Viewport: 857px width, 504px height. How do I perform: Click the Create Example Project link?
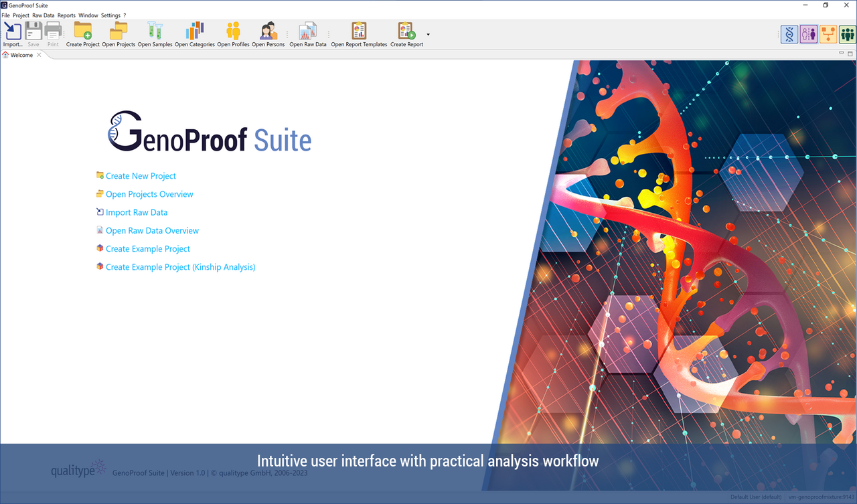[148, 248]
